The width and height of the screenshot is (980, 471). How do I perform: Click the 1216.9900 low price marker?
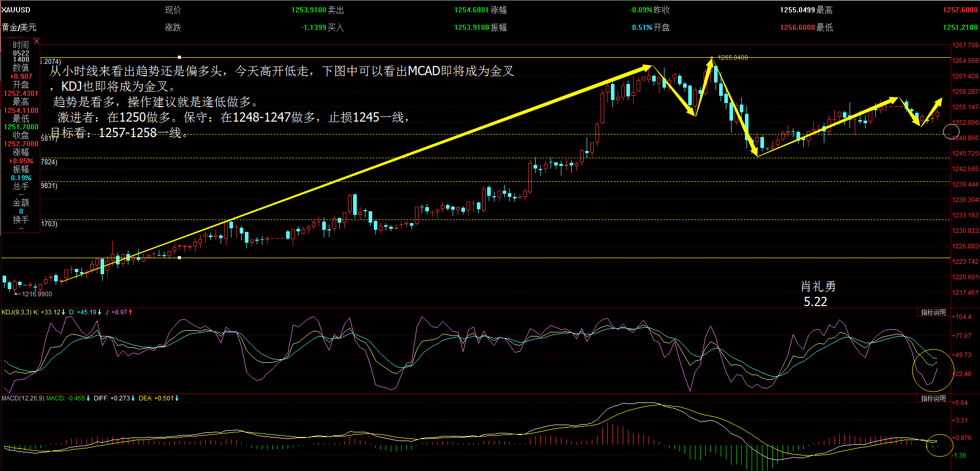[x=37, y=294]
